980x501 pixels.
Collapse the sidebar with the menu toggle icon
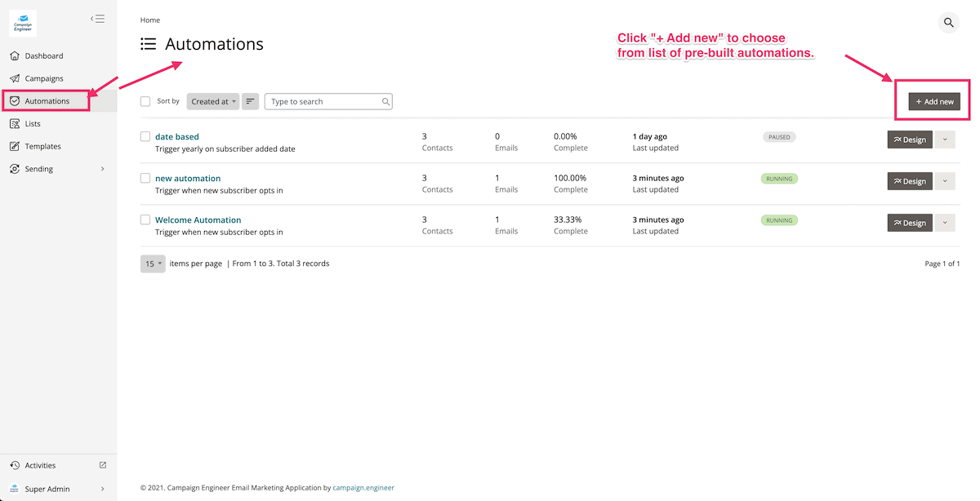(x=97, y=19)
